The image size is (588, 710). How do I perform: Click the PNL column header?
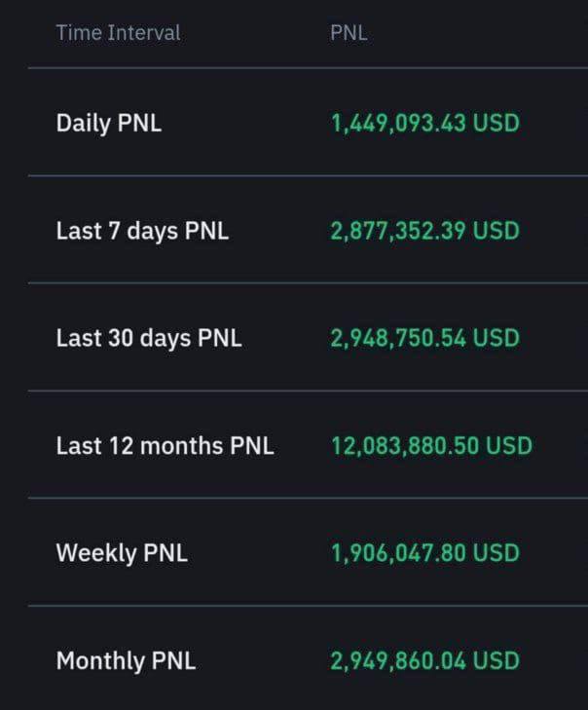(x=349, y=33)
